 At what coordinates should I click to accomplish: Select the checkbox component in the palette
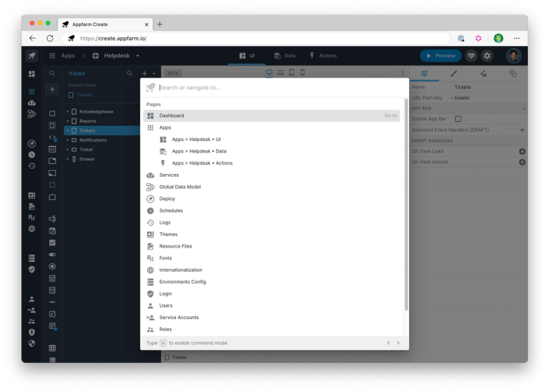tap(52, 243)
